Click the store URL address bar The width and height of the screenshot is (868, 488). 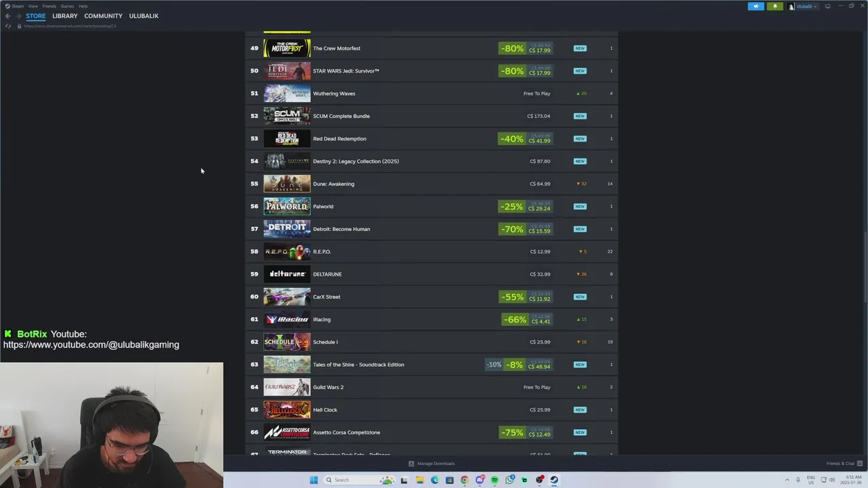(x=70, y=26)
